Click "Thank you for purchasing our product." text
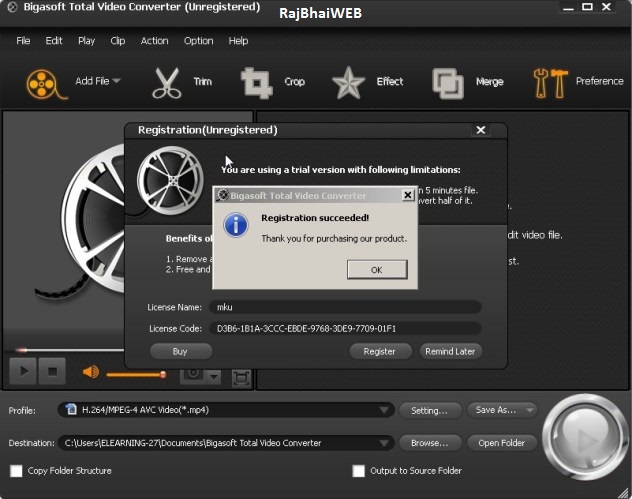This screenshot has height=499, width=632. (x=334, y=239)
